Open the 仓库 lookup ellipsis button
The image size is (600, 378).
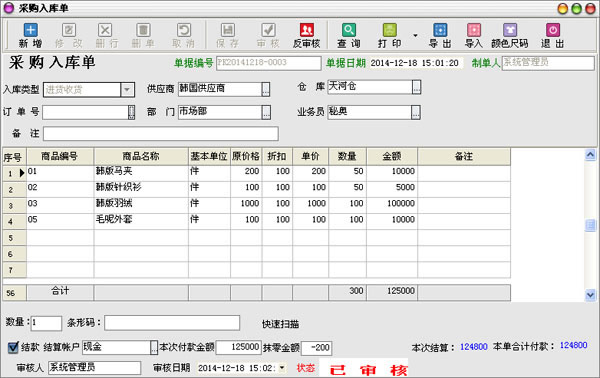coord(416,87)
